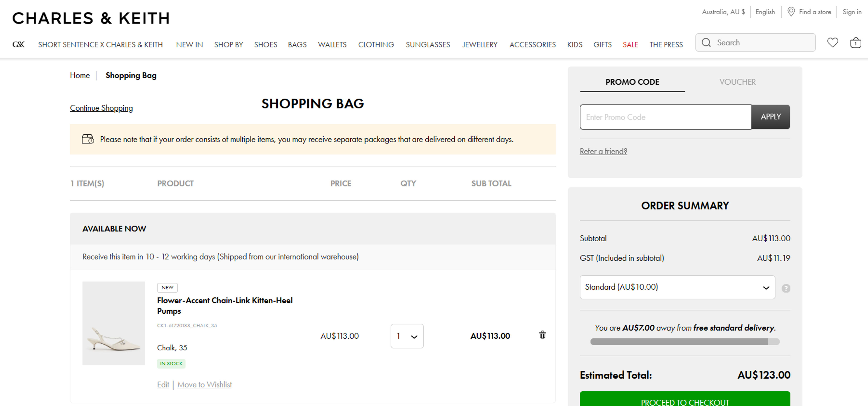868x406 pixels.
Task: Click the CHARLES & KEITH logo
Action: [91, 18]
